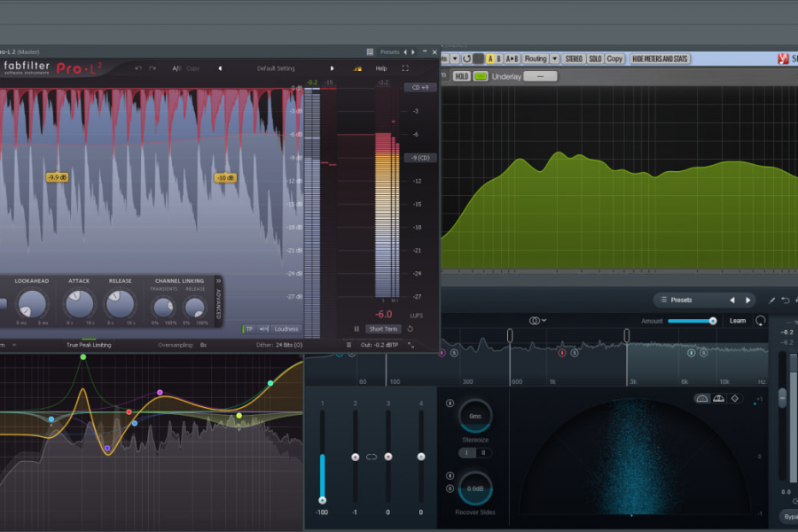Image resolution: width=798 pixels, height=532 pixels.
Task: Toggle the TP true peak meter button
Action: (249, 329)
